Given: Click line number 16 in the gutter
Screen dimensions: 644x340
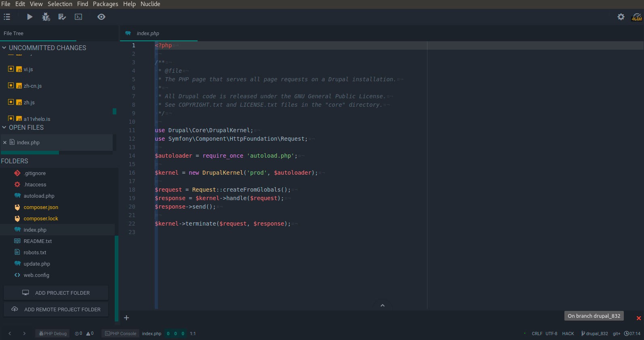Looking at the screenshot, I should click(132, 173).
